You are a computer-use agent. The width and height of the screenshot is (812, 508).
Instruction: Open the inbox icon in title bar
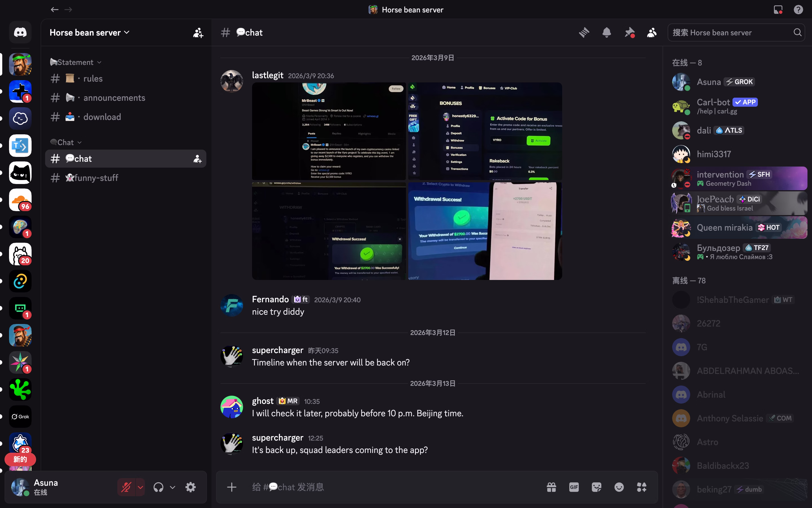[x=778, y=10]
